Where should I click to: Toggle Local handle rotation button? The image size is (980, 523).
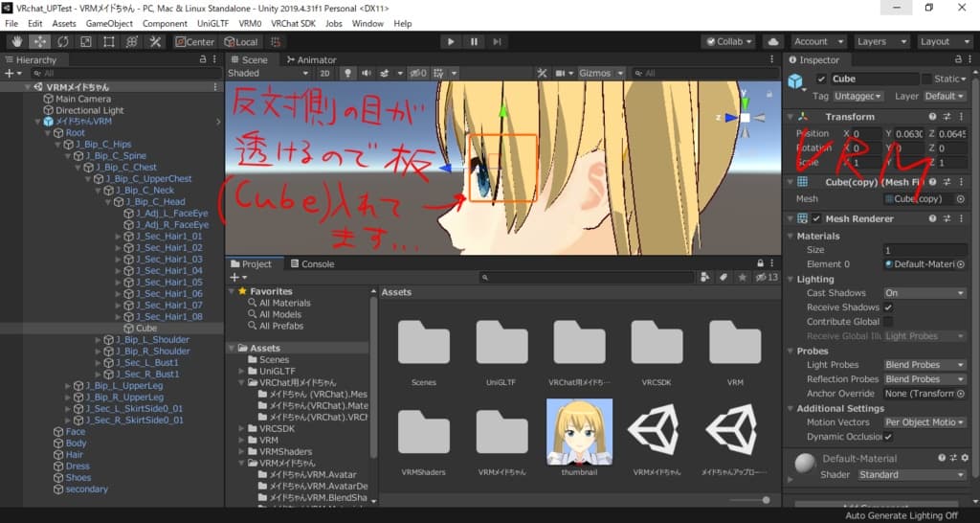point(240,42)
